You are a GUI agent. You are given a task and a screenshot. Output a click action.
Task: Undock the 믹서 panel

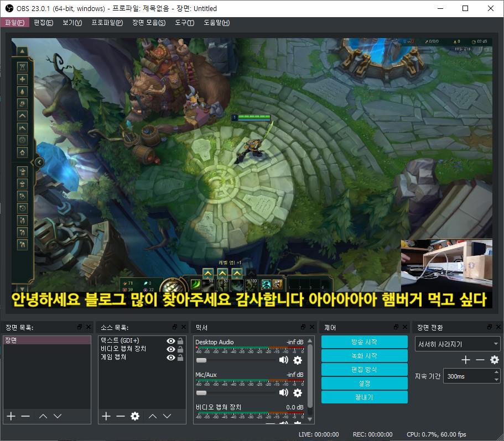click(x=303, y=327)
